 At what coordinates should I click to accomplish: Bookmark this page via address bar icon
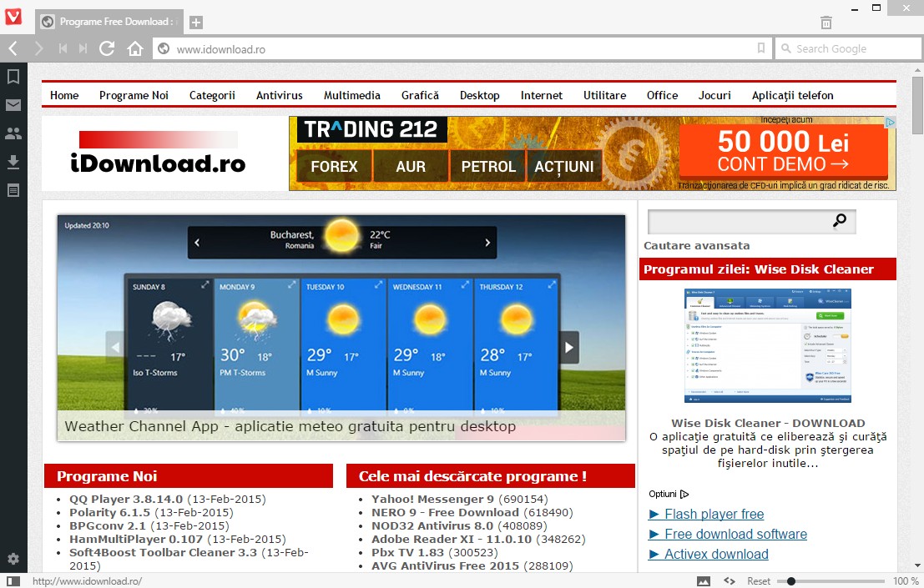760,48
